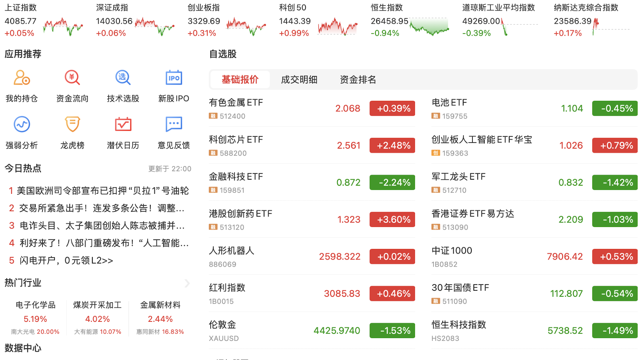
Task: Click the 意见反馈 feedback icon
Action: tap(173, 124)
